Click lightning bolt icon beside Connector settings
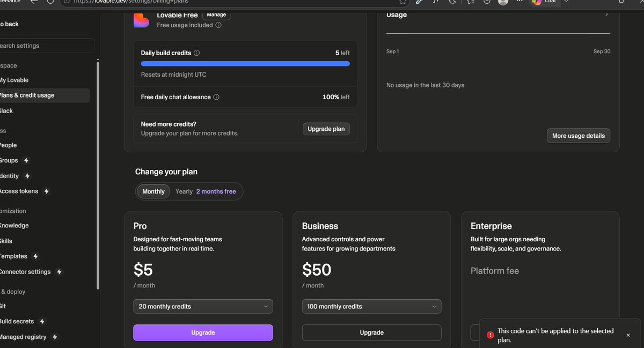644x348 pixels. click(x=59, y=272)
